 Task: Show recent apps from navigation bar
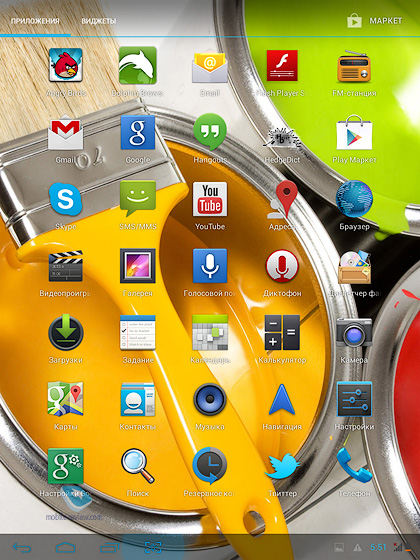(x=109, y=547)
